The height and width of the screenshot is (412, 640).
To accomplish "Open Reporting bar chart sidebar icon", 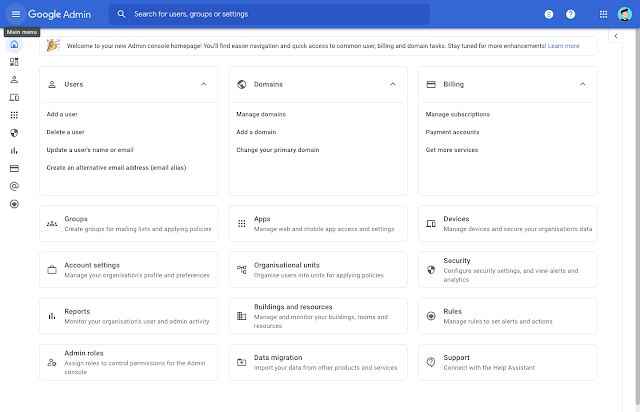I will click(x=14, y=150).
